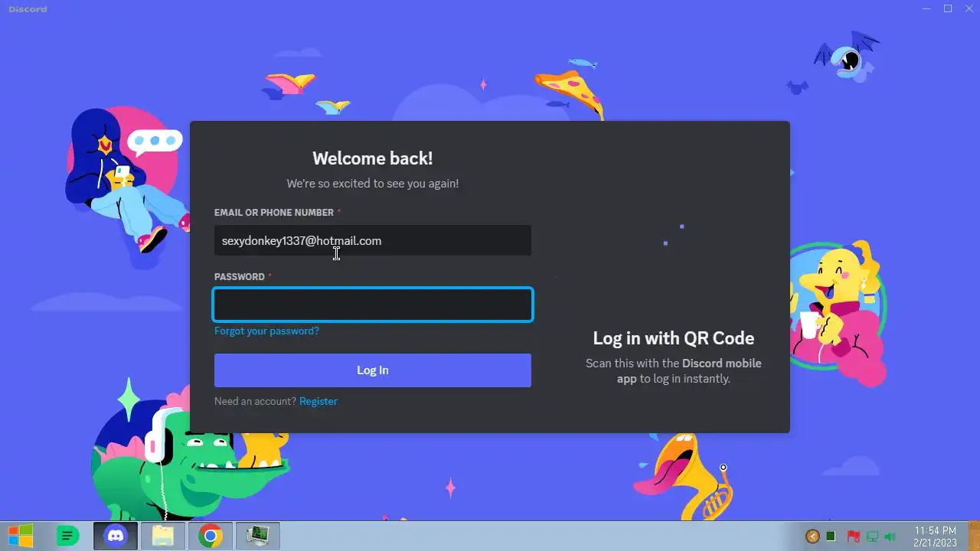Open the Windows Start menu
Viewport: 980px width, 551px height.
21,536
